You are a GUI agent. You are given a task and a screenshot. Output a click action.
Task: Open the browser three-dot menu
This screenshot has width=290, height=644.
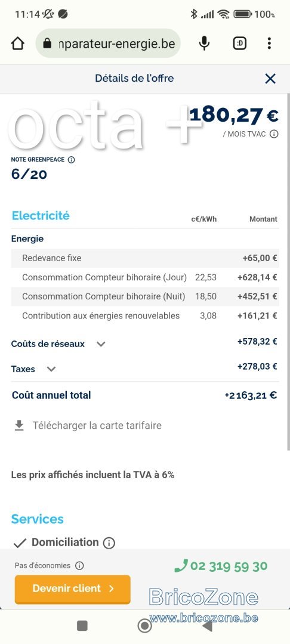click(x=269, y=43)
